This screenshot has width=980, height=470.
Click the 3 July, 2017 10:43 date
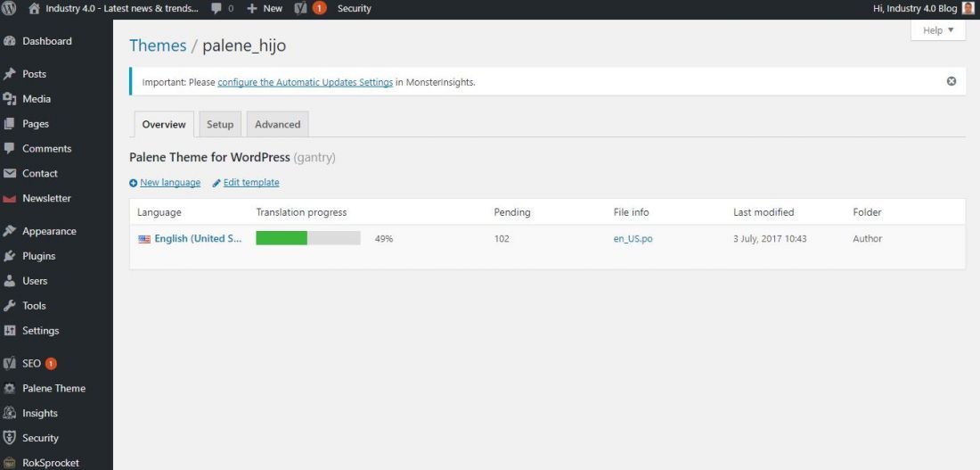[x=770, y=239]
